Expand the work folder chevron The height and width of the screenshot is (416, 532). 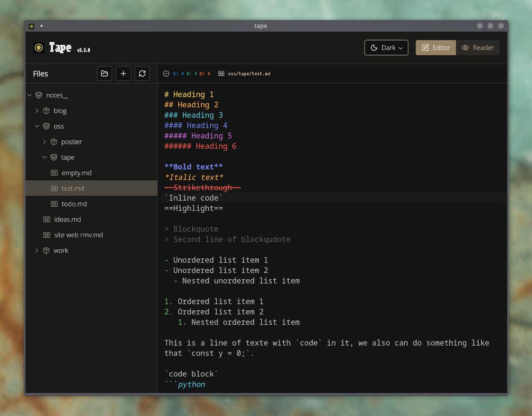tap(37, 251)
